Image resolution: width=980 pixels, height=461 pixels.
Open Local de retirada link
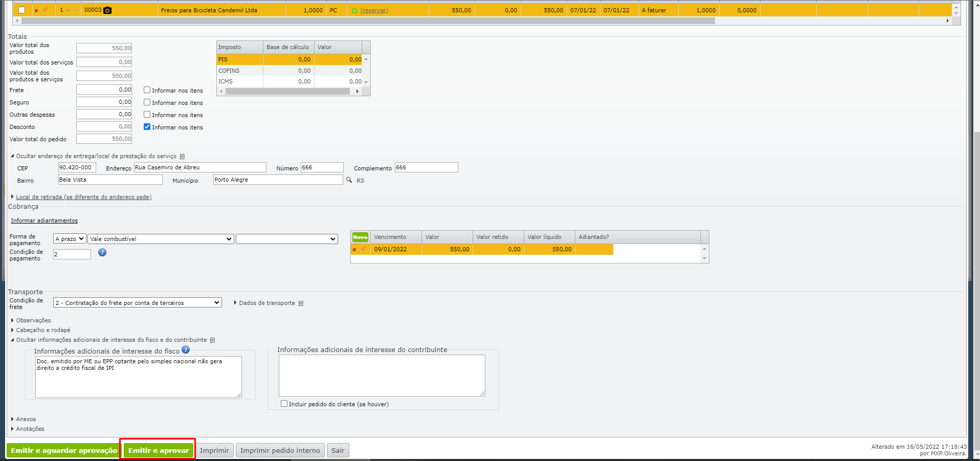[x=83, y=197]
